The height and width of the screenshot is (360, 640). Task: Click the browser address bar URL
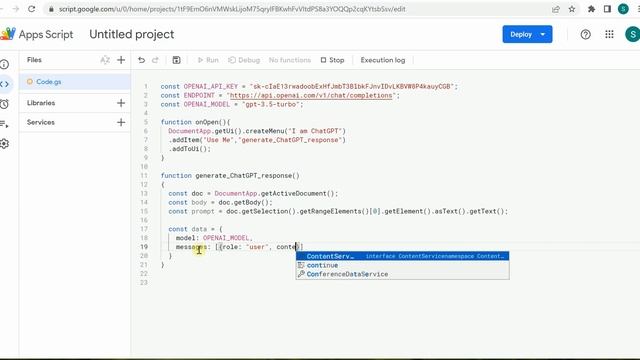[232, 9]
